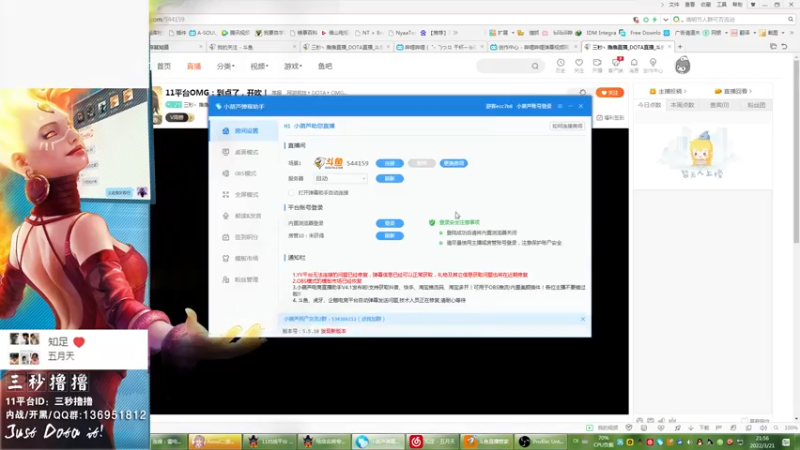Click the Douyu start-streaming camera icon
The image size is (800, 450).
tap(597, 65)
